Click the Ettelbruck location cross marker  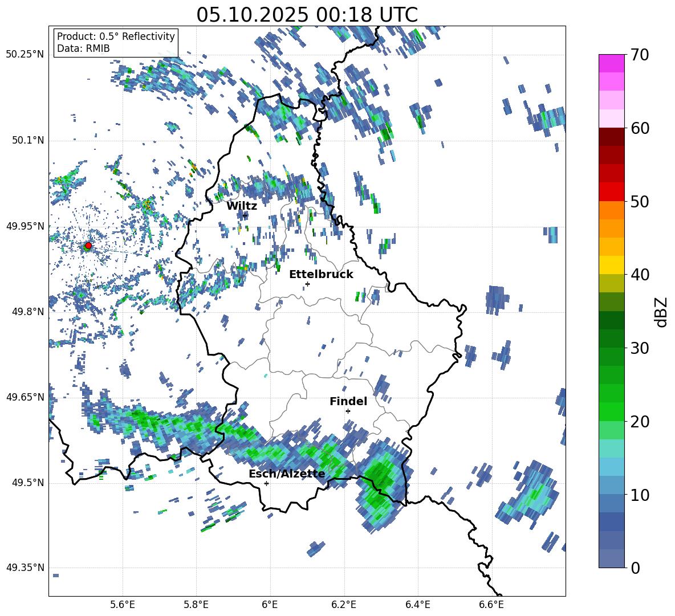point(307,284)
